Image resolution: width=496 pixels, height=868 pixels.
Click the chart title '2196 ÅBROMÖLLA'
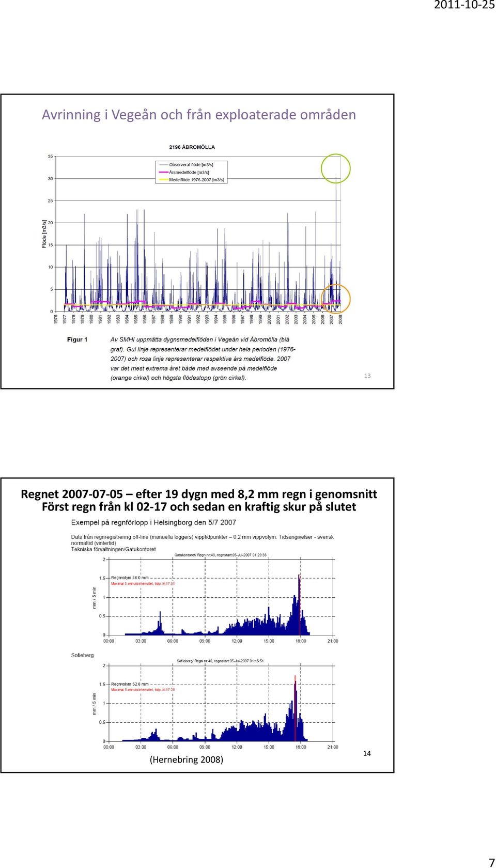point(192,147)
